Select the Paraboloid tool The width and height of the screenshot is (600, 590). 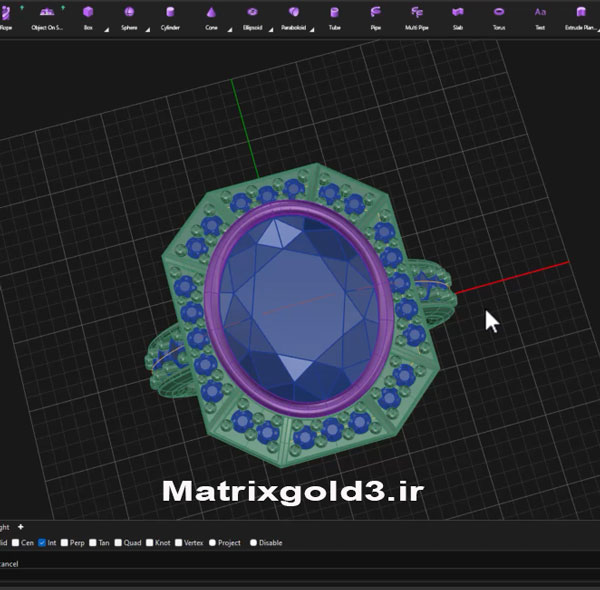pyautogui.click(x=293, y=17)
